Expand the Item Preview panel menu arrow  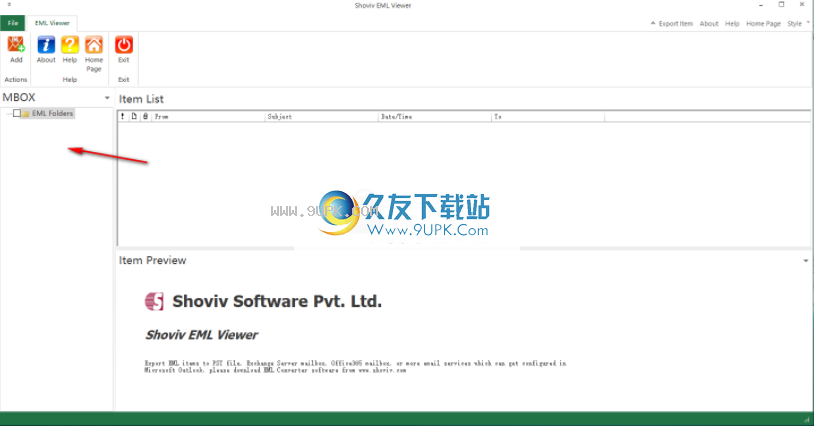point(806,260)
